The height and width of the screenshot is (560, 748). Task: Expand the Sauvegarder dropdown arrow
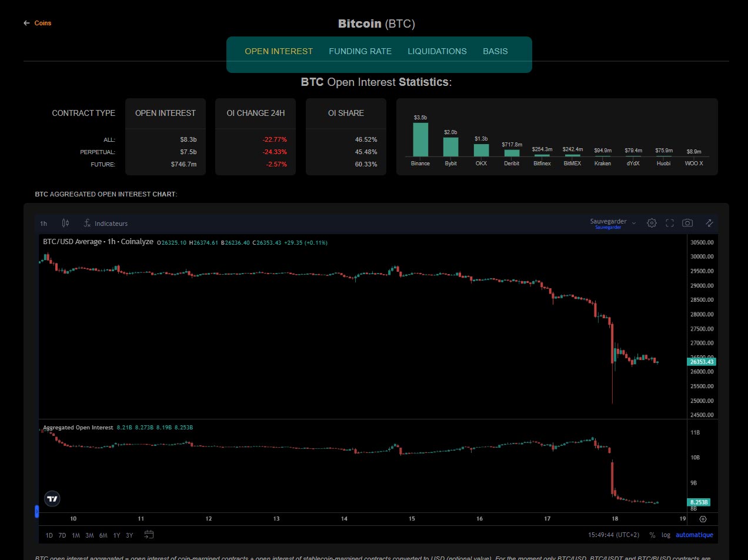pyautogui.click(x=634, y=224)
